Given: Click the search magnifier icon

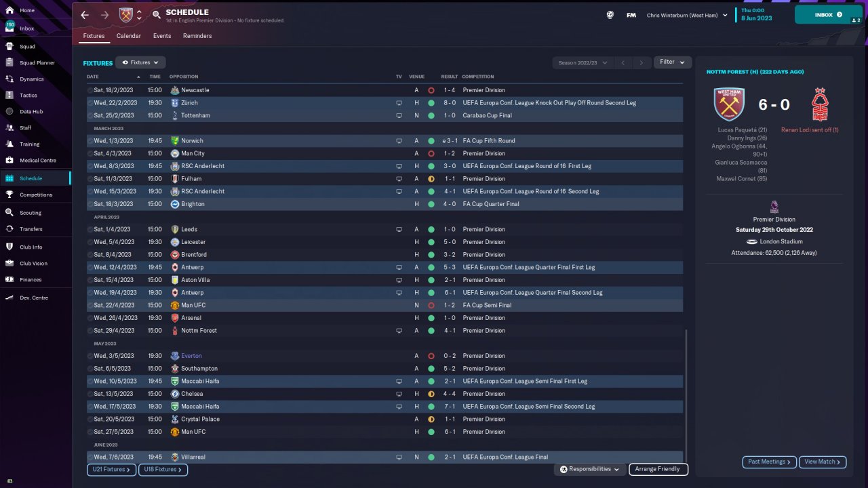Looking at the screenshot, I should pos(157,14).
